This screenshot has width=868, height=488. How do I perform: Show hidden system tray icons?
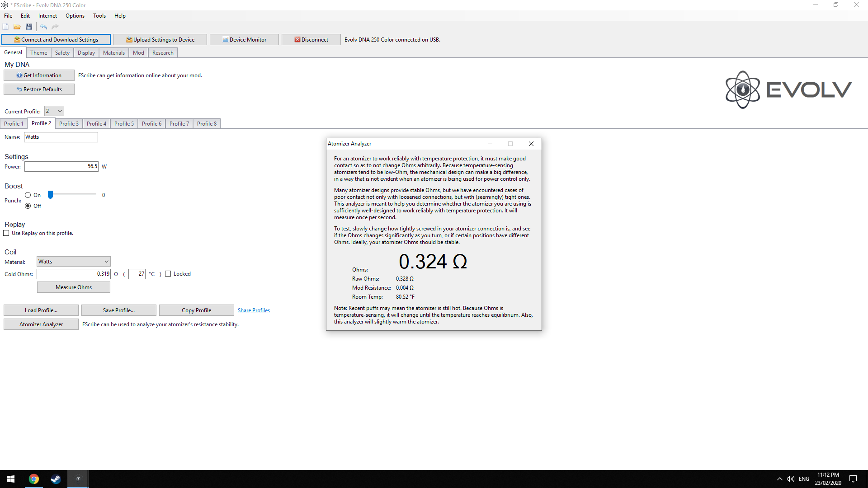tap(779, 479)
